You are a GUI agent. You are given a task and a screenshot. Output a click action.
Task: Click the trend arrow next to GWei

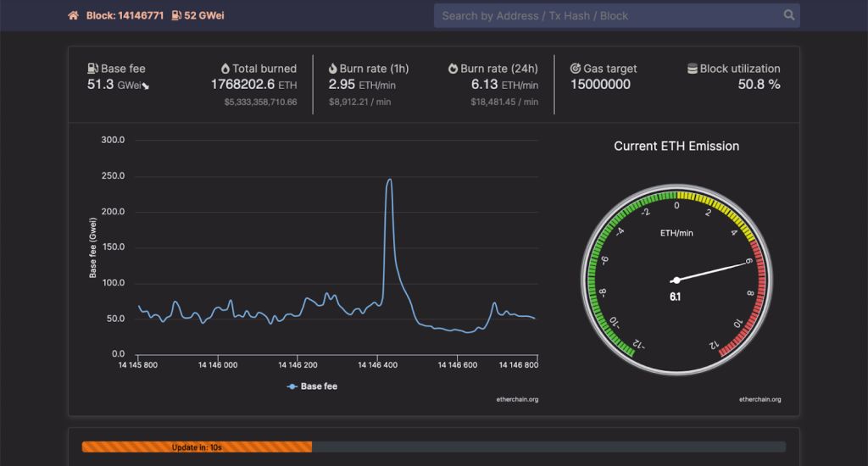coord(146,86)
